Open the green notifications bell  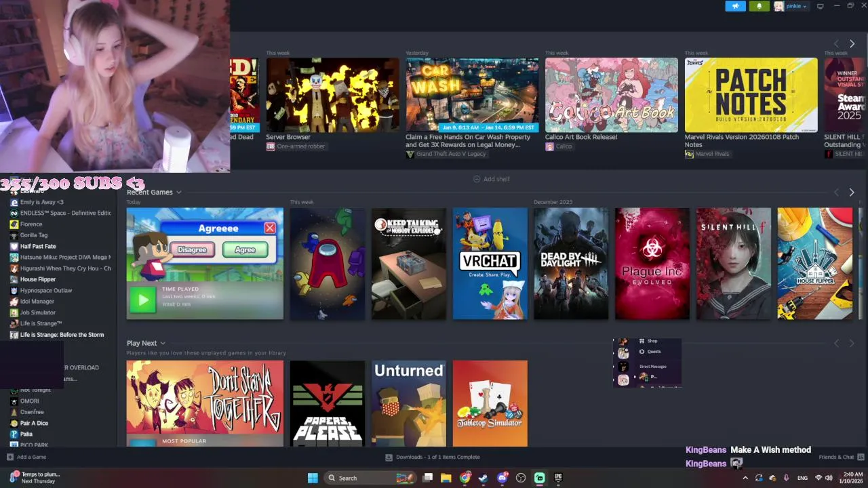pos(759,6)
